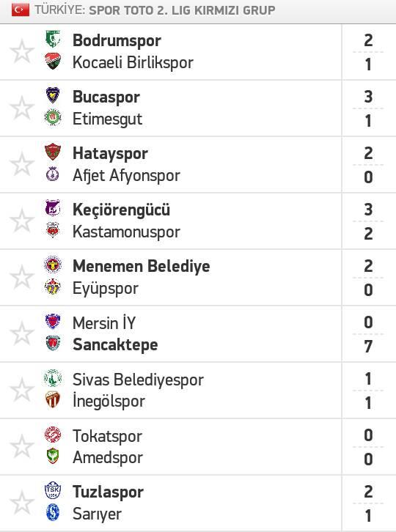Image resolution: width=396 pixels, height=532 pixels.
Task: Favorite the Bodrumspor vs Kocaeli Birlikspor match
Action: pos(22,51)
